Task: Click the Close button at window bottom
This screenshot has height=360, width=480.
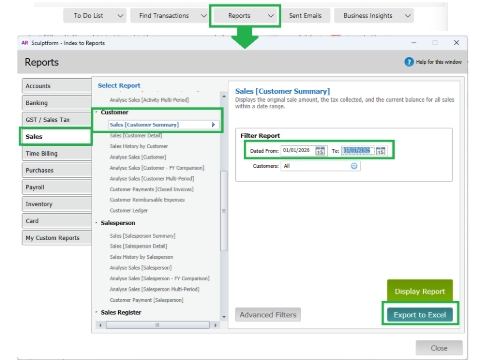Action: (x=439, y=348)
